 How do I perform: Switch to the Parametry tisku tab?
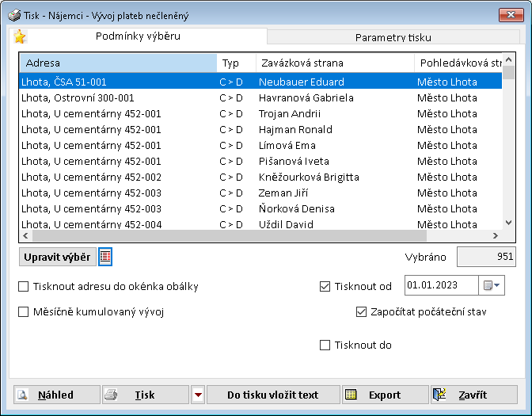(393, 37)
